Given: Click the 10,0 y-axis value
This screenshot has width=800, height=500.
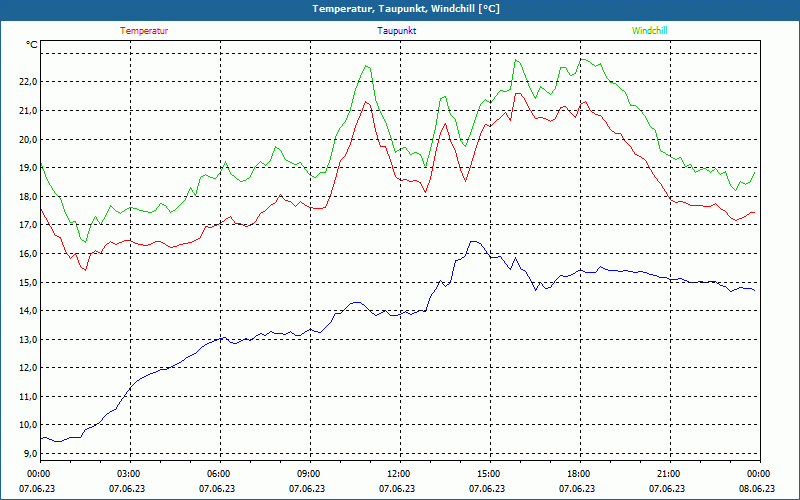Looking at the screenshot, I should click(29, 424).
